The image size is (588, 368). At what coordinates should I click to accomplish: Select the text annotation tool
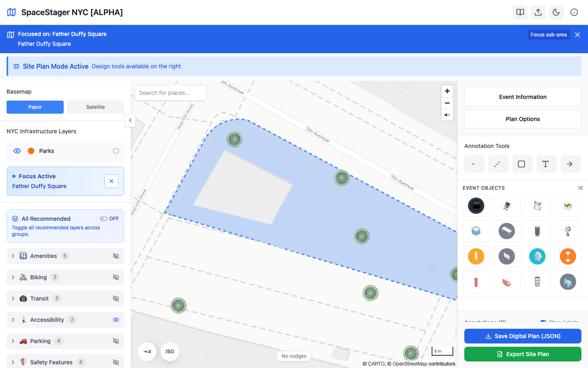[546, 164]
